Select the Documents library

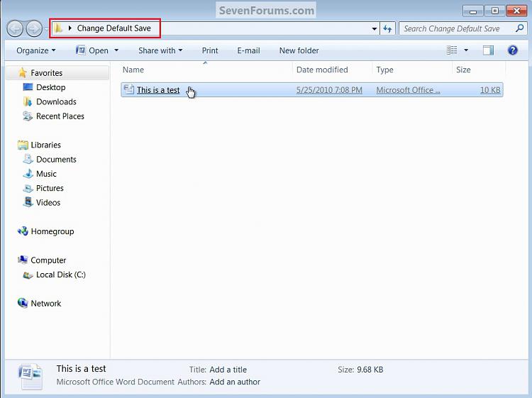click(56, 159)
